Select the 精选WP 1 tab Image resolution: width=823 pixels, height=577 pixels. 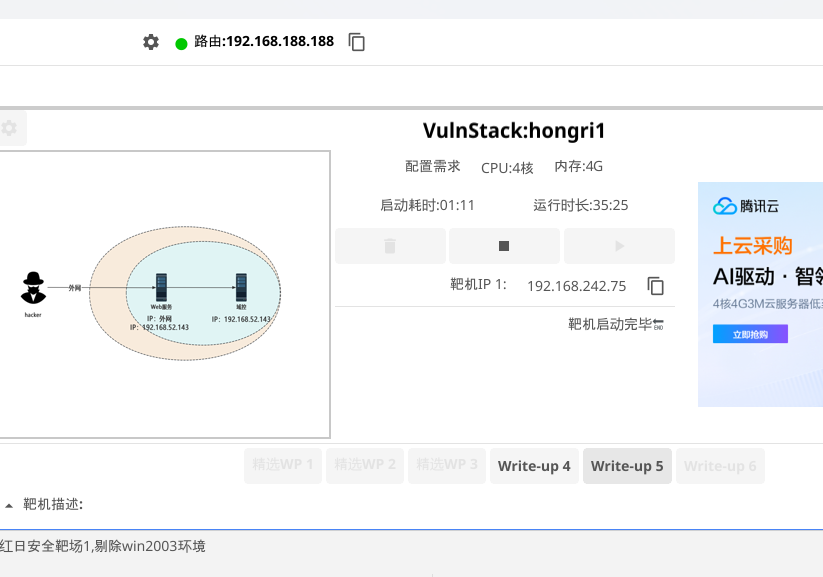pyautogui.click(x=283, y=466)
